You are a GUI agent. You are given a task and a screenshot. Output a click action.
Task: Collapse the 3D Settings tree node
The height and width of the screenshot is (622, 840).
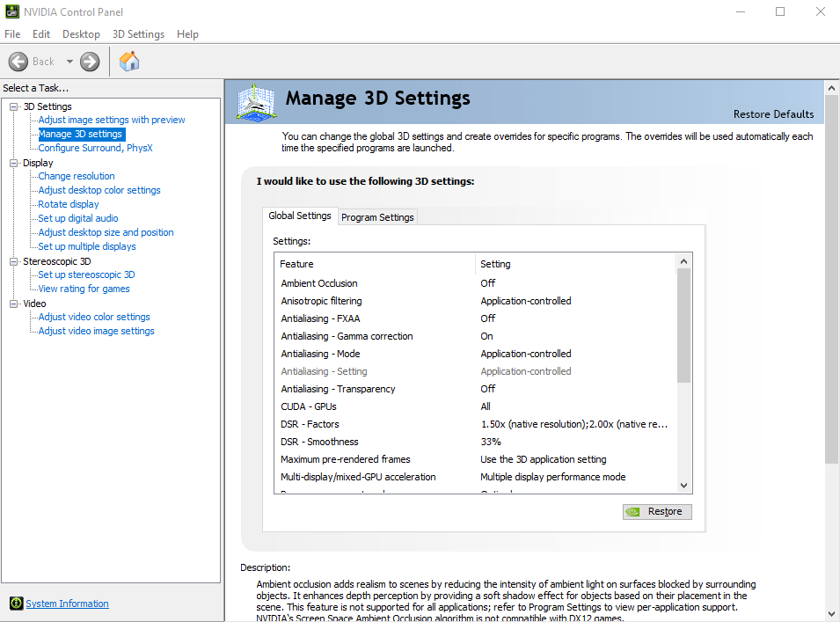(x=14, y=106)
